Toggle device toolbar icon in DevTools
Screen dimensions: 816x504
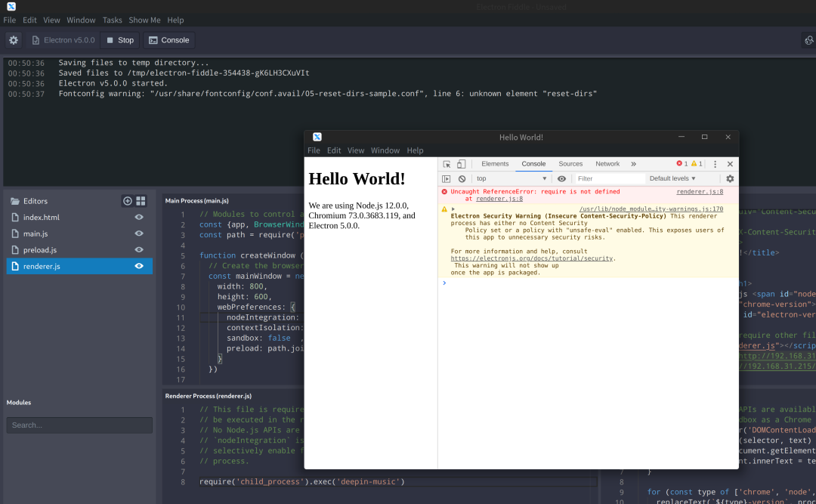461,164
